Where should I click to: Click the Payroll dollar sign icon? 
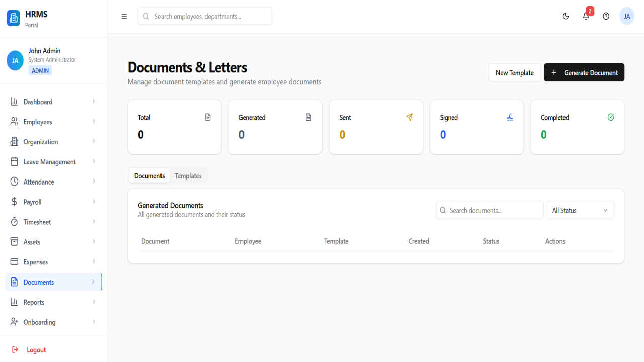point(14,202)
